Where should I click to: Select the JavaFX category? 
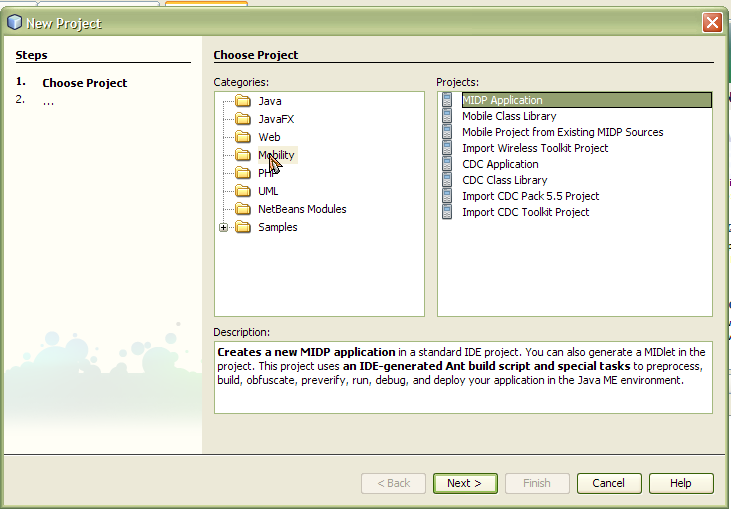[x=276, y=119]
